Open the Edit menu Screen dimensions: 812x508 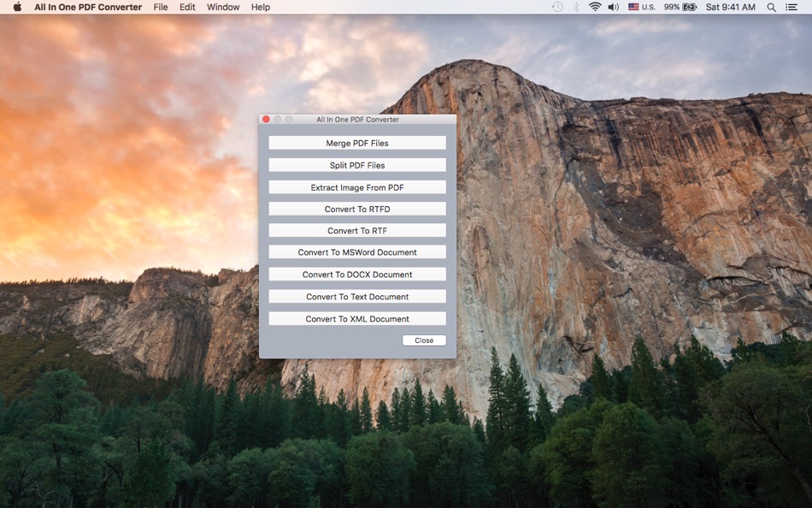(187, 7)
